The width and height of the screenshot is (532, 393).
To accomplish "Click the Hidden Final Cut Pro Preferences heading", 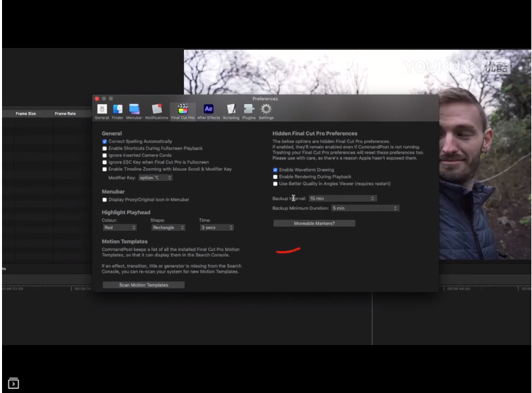I will click(314, 134).
